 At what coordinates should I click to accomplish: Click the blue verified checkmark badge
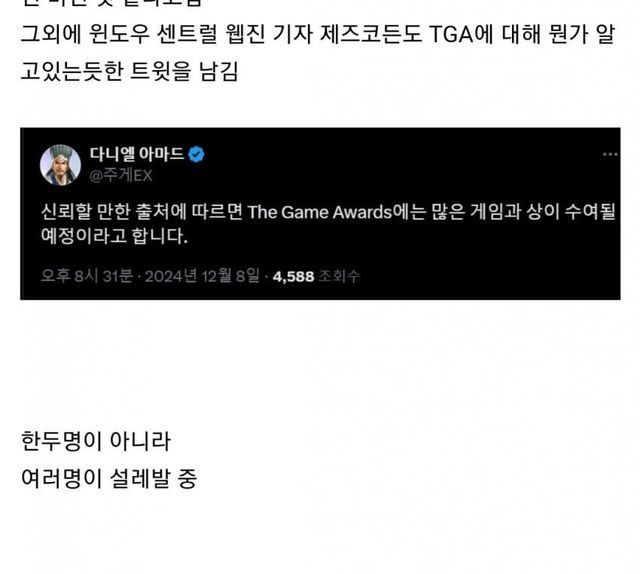tap(196, 154)
